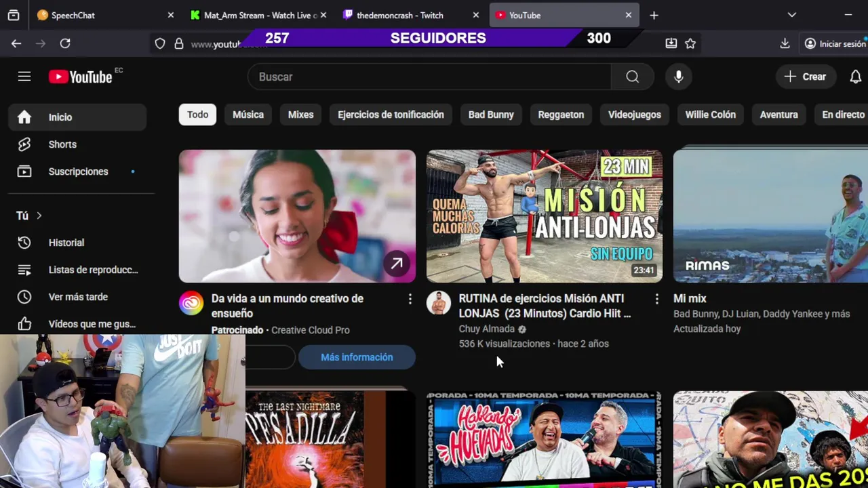Open the RUTINA video options three-dot menu

(x=656, y=299)
